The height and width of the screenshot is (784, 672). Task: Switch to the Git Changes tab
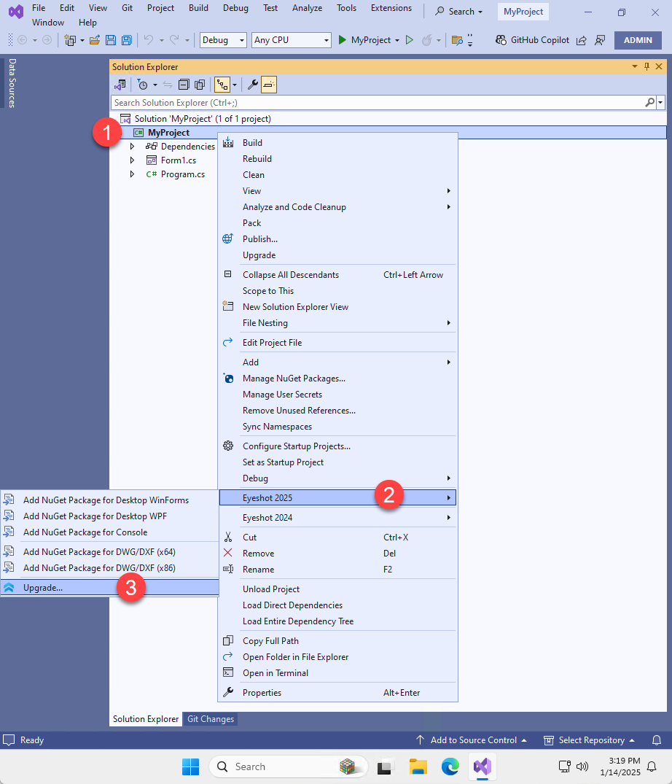[211, 719]
